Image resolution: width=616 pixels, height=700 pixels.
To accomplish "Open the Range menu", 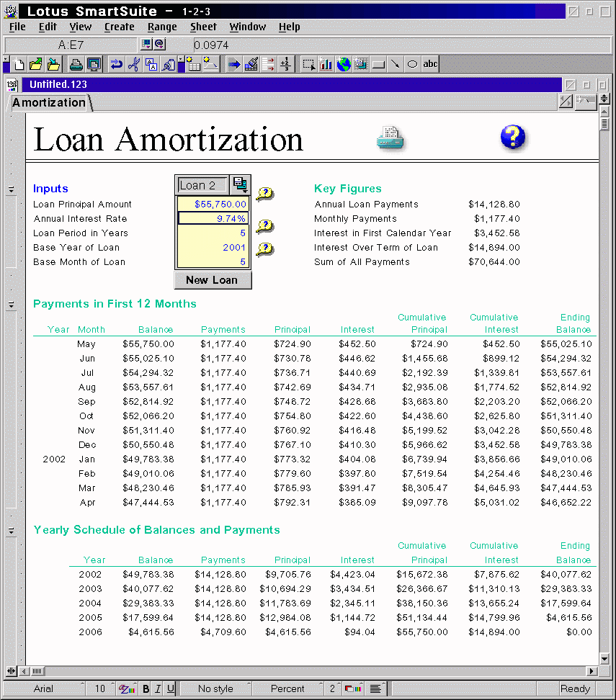I will pos(162,27).
